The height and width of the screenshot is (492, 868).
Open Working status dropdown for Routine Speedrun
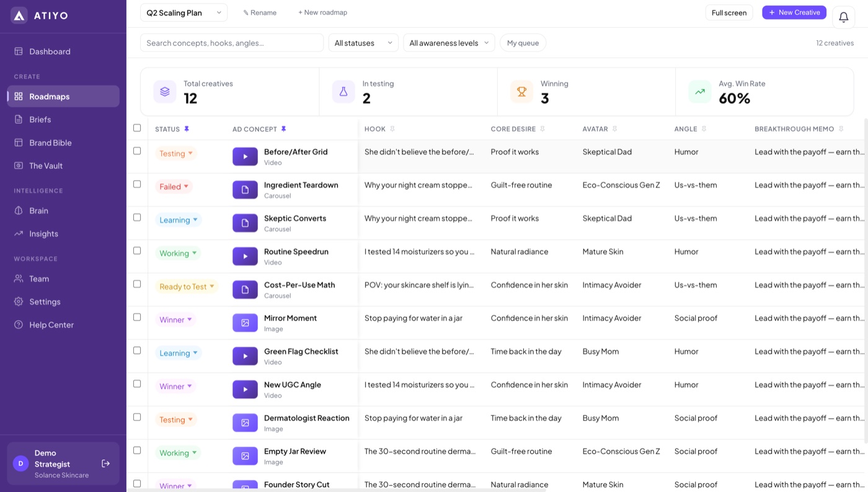pyautogui.click(x=178, y=253)
